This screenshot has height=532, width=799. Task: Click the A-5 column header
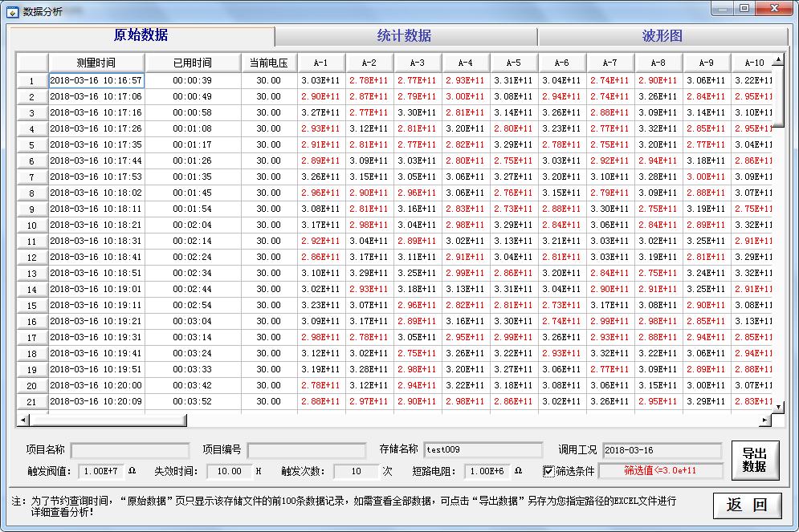[x=514, y=63]
